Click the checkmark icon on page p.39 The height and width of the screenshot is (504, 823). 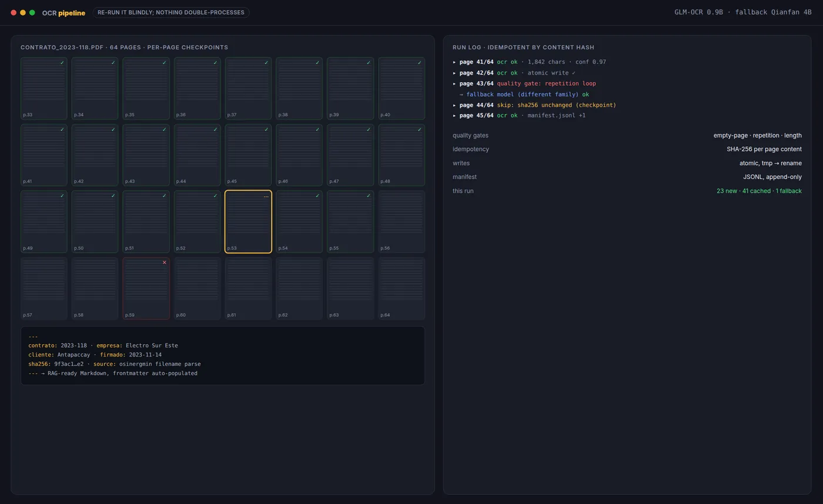pos(369,63)
